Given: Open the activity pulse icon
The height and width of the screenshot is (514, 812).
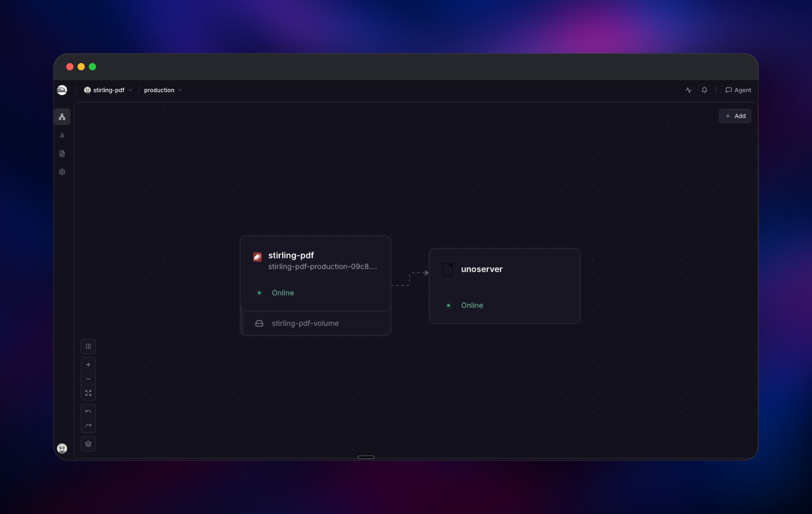Looking at the screenshot, I should coord(688,90).
